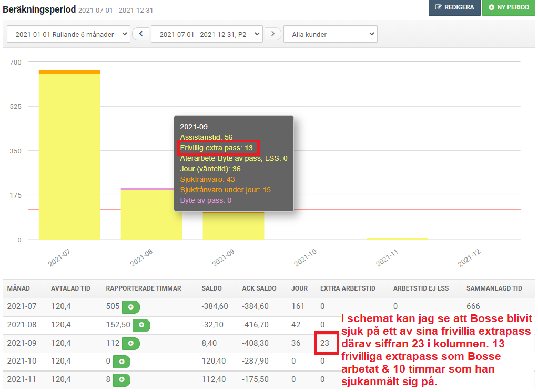Select the 2021-09 table row month
This screenshot has height=392, width=538.
[x=22, y=343]
